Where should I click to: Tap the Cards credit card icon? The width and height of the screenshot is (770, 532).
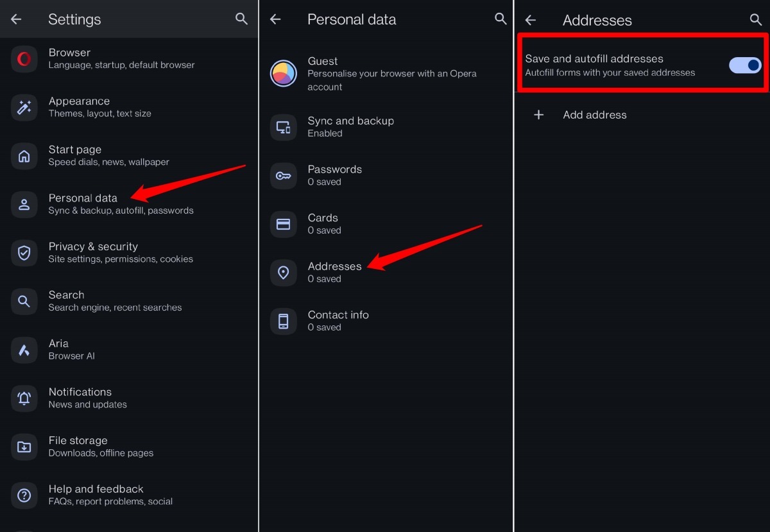tap(283, 224)
